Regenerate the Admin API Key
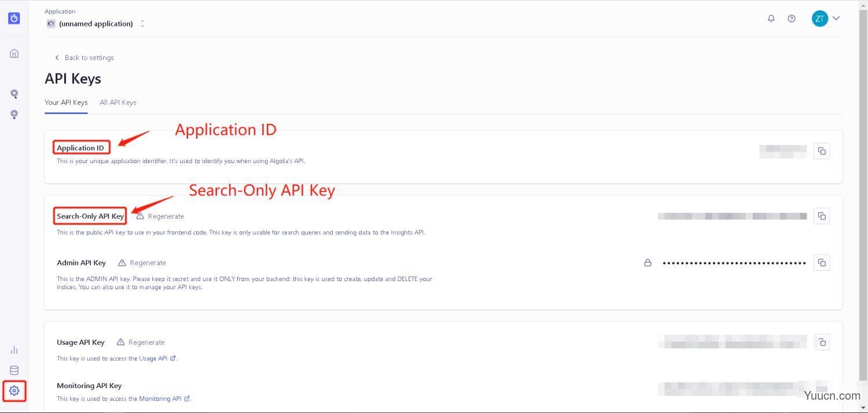Image resolution: width=868 pixels, height=413 pixels. point(142,263)
